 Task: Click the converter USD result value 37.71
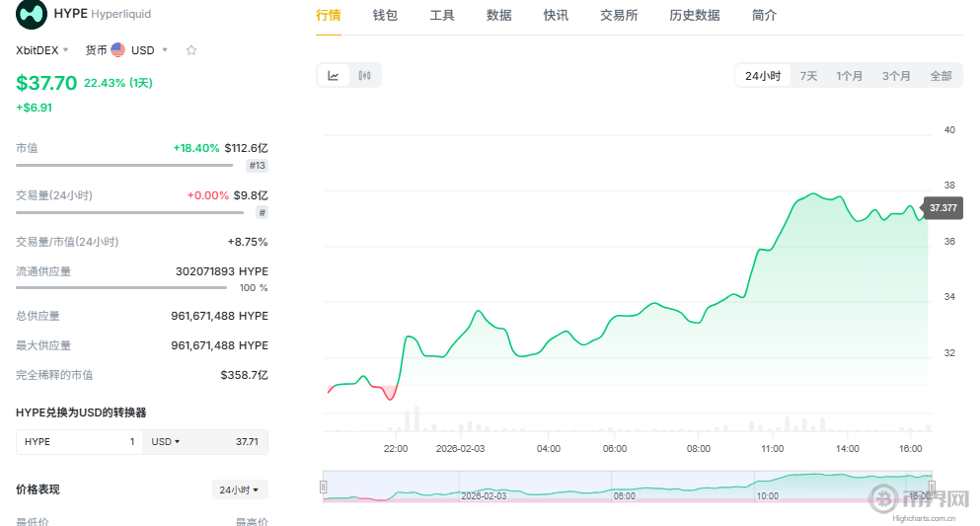click(247, 442)
